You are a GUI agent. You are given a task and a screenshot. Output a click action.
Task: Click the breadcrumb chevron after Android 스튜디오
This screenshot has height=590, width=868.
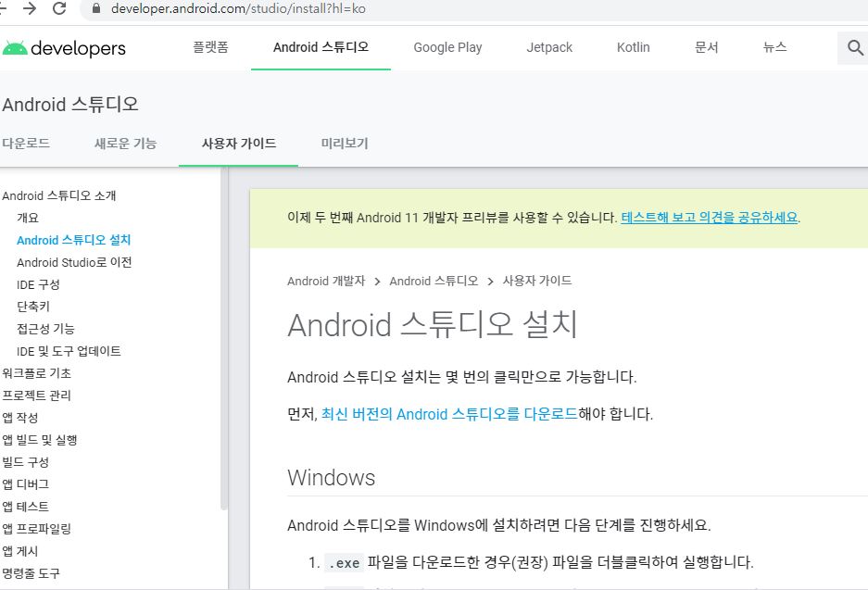pos(490,282)
